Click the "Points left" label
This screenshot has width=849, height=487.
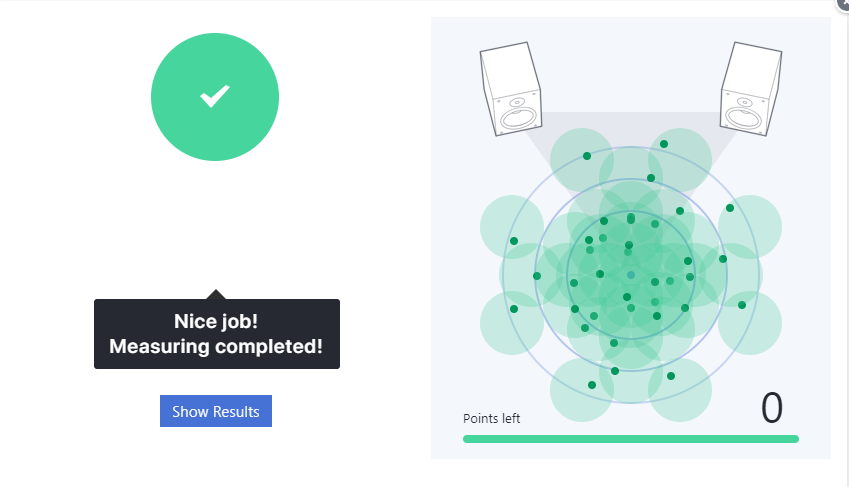tap(491, 419)
